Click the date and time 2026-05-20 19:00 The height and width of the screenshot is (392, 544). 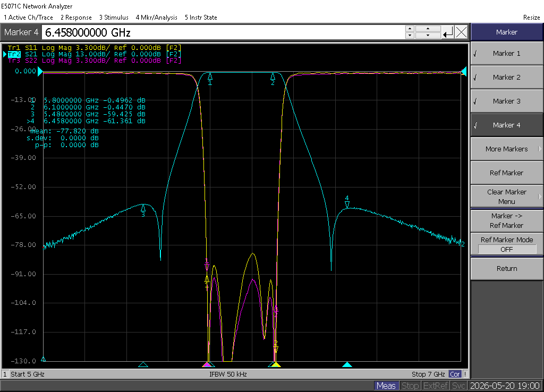(505, 386)
